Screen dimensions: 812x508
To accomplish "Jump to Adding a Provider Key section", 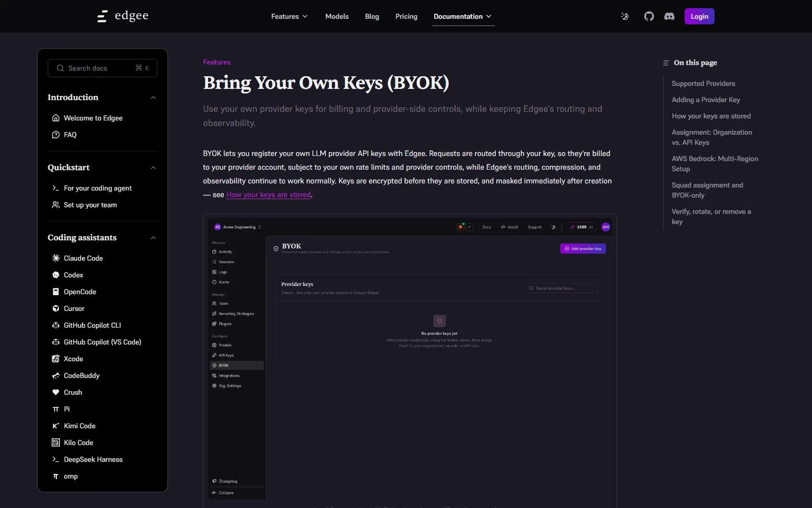I will [706, 100].
